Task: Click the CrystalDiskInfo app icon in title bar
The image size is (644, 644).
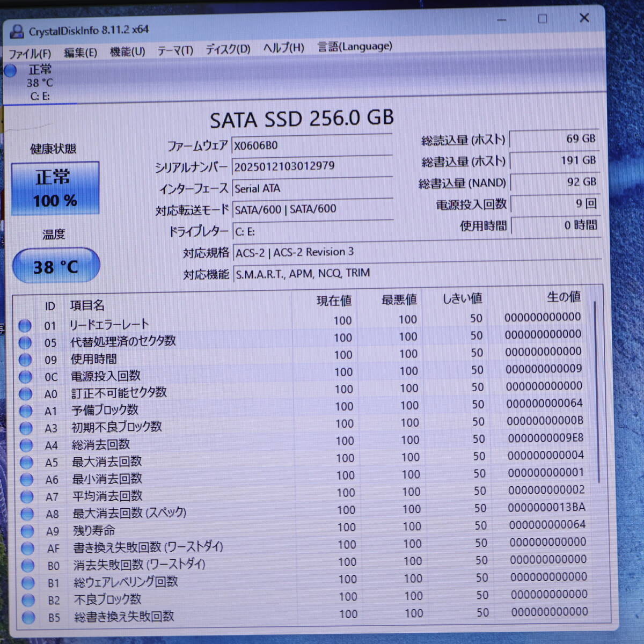Action: (17, 32)
